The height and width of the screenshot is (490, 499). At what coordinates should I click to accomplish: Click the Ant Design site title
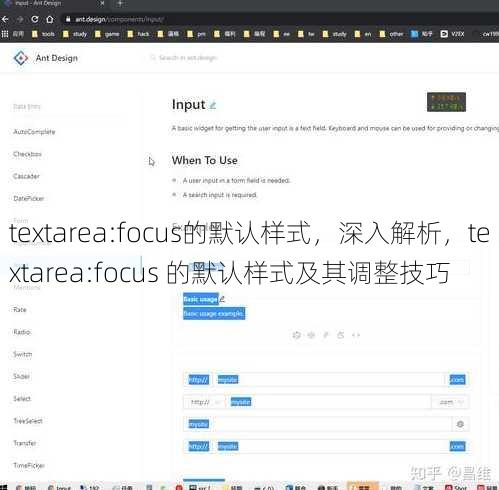(57, 58)
